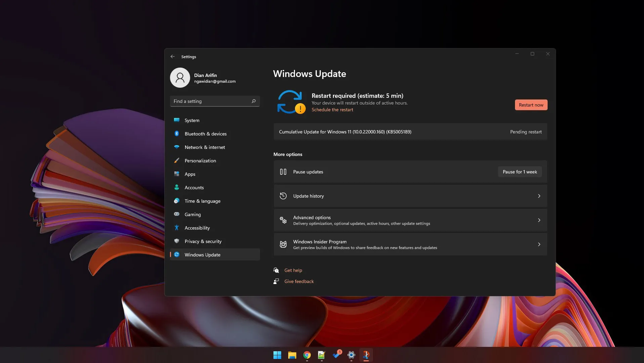Launch Google Chrome from the taskbar

click(x=307, y=355)
